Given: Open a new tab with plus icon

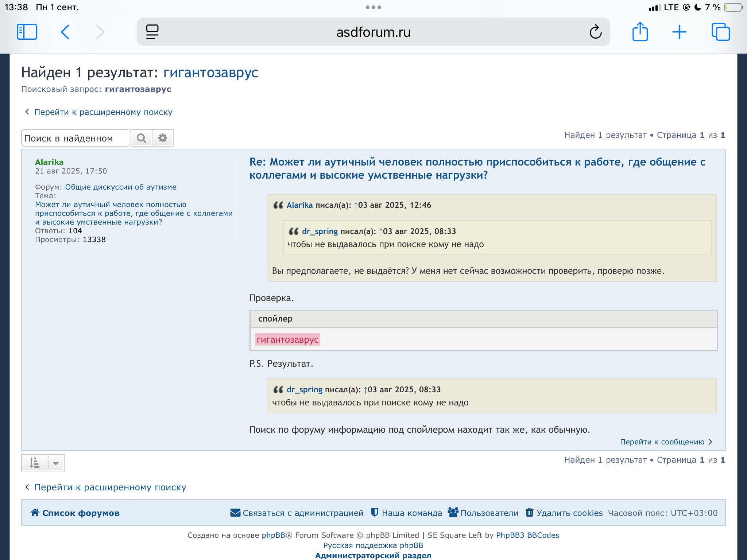Looking at the screenshot, I should 679,32.
